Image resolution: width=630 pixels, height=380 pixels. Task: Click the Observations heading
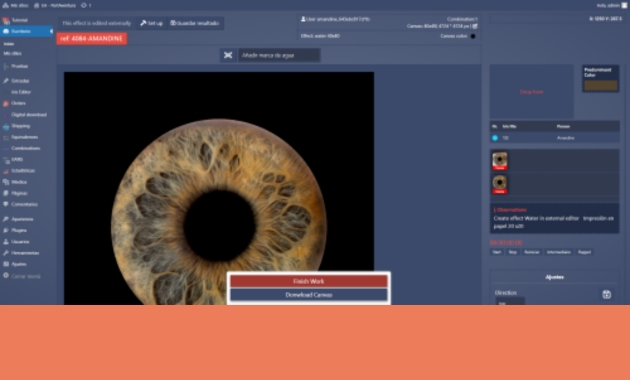[510, 210]
